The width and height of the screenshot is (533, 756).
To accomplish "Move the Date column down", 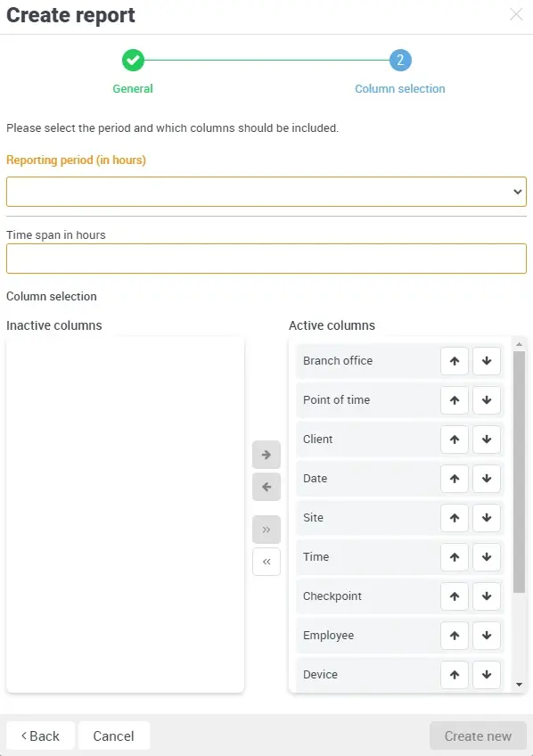I will 487,479.
